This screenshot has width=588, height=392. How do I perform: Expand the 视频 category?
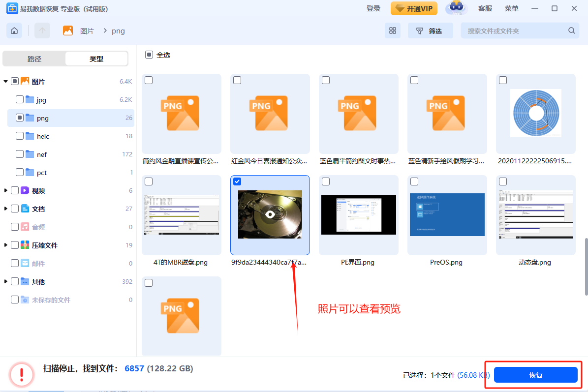(x=5, y=190)
